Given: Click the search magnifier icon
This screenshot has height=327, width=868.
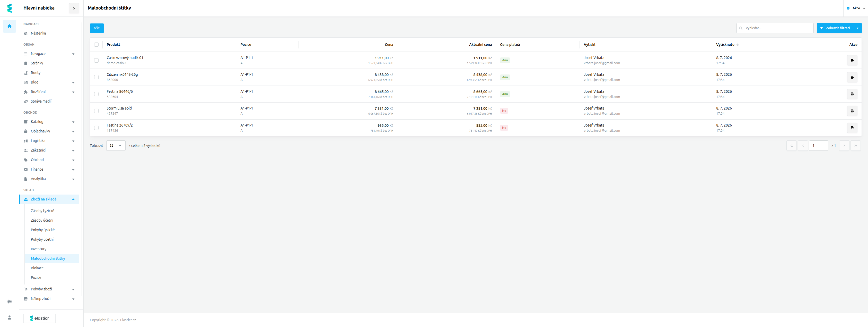Looking at the screenshot, I should point(741,28).
